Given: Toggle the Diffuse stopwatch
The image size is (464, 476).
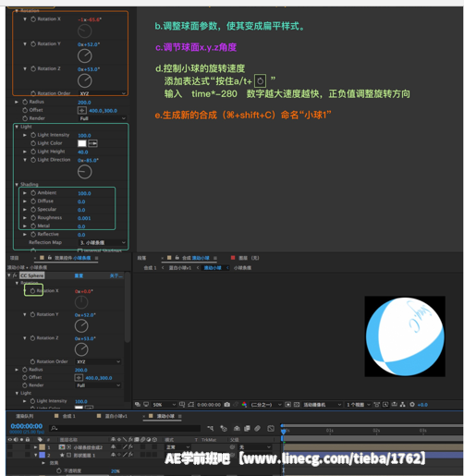Looking at the screenshot, I should click(33, 201).
